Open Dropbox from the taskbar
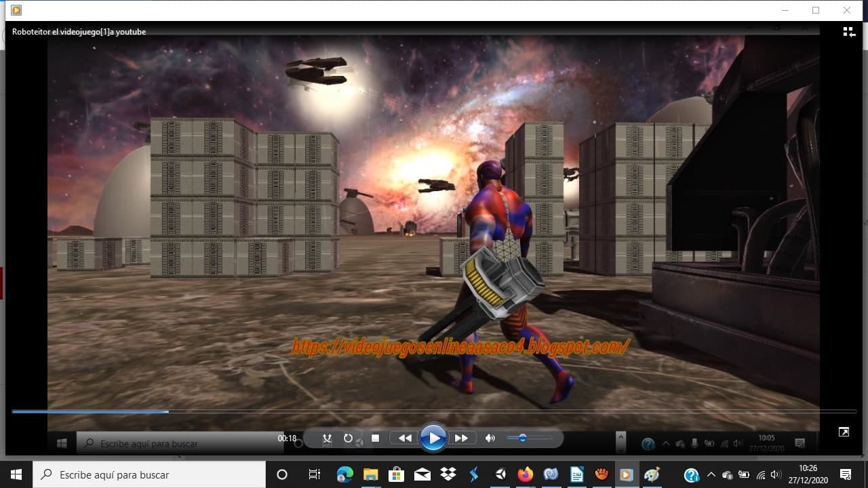The width and height of the screenshot is (868, 488). 448,474
